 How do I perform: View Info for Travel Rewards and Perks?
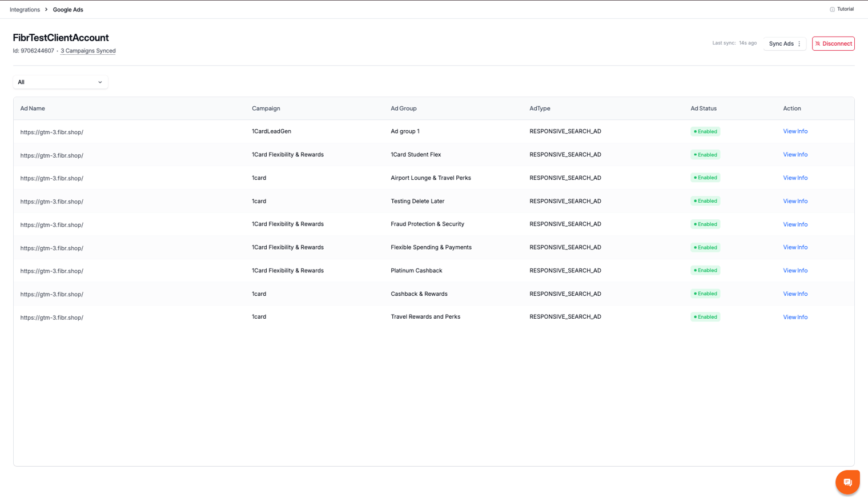tap(795, 317)
